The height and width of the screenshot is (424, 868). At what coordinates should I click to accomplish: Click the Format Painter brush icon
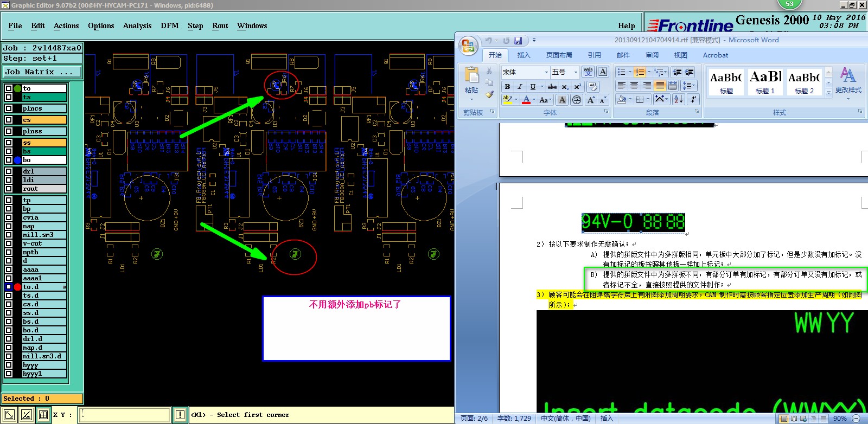(x=489, y=94)
